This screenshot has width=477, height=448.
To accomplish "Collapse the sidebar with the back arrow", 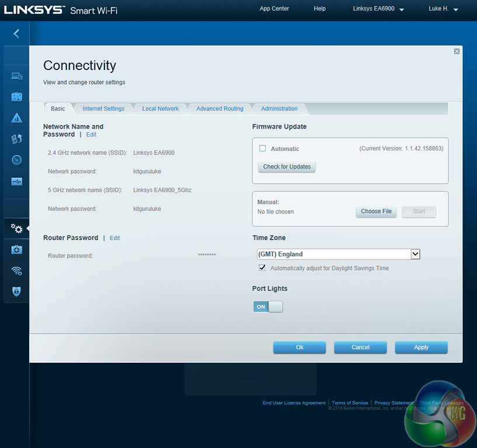I will pyautogui.click(x=16, y=34).
